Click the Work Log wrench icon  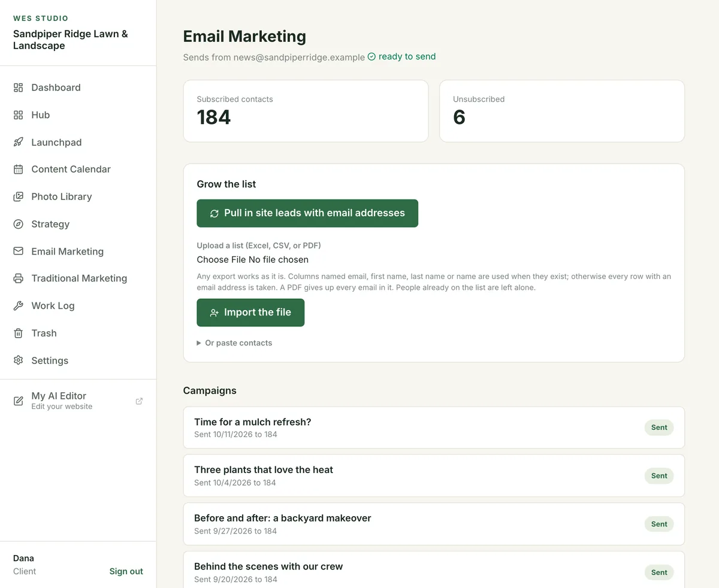click(x=19, y=306)
